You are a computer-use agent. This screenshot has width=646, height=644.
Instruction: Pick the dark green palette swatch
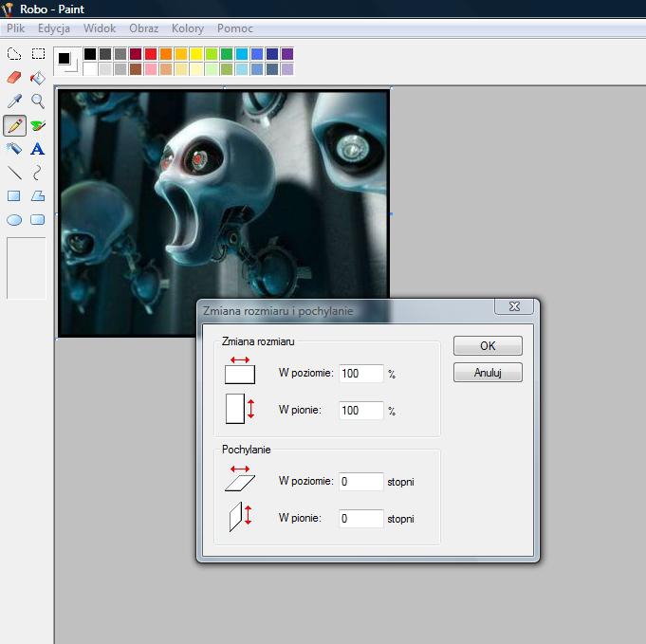point(227,54)
